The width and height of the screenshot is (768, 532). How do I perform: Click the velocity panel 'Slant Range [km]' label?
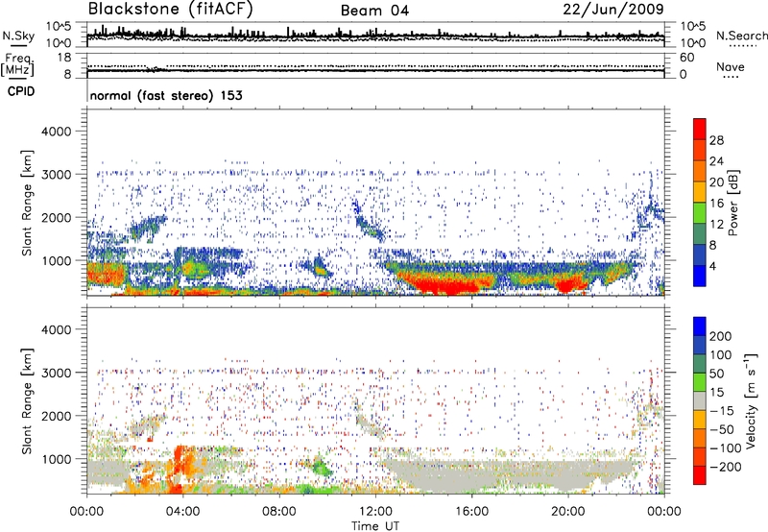click(27, 400)
